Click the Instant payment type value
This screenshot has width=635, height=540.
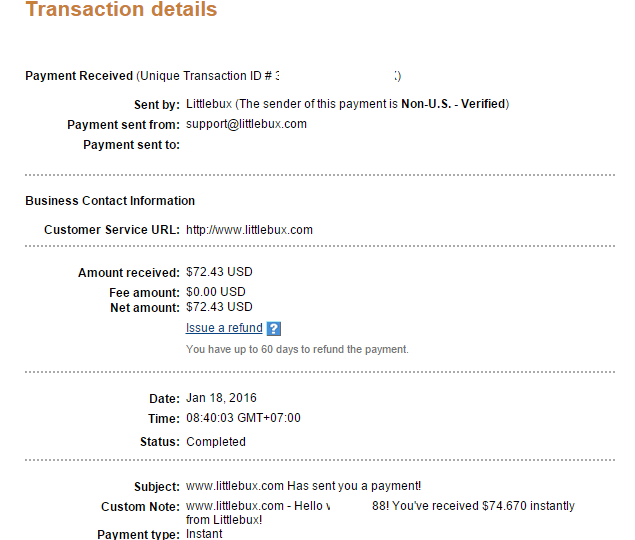pos(204,534)
